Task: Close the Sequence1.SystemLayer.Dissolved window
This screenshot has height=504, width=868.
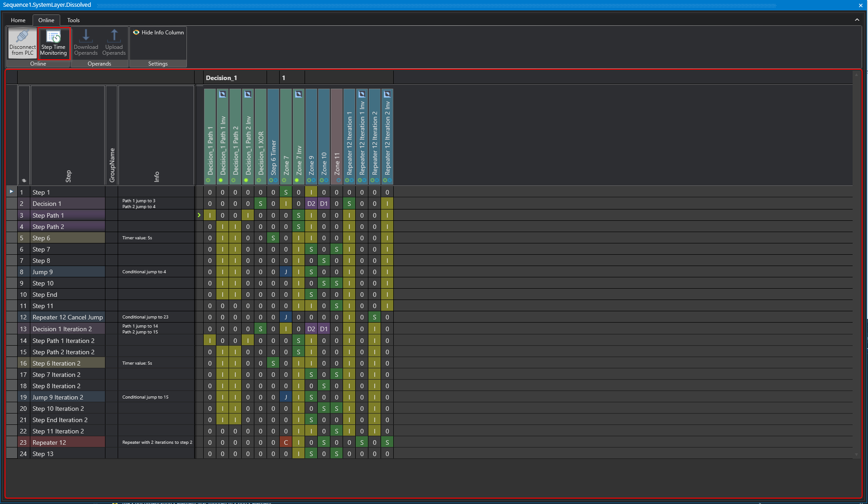Action: coord(861,5)
